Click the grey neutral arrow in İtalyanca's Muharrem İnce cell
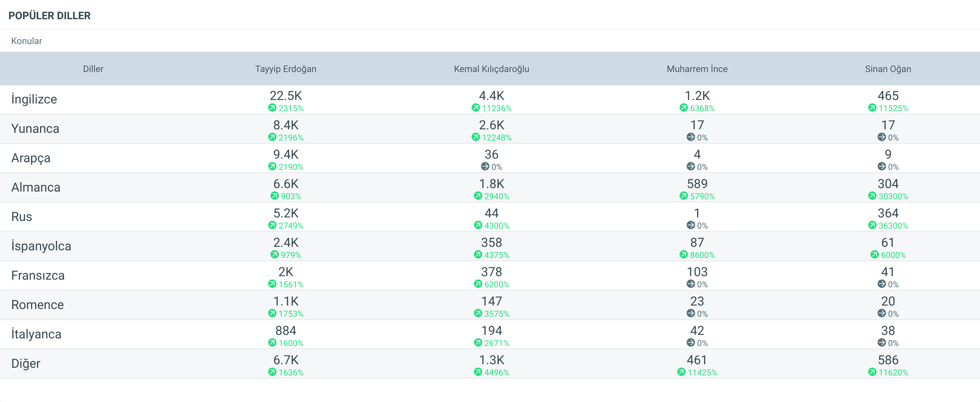Image resolution: width=980 pixels, height=402 pixels. 690,343
